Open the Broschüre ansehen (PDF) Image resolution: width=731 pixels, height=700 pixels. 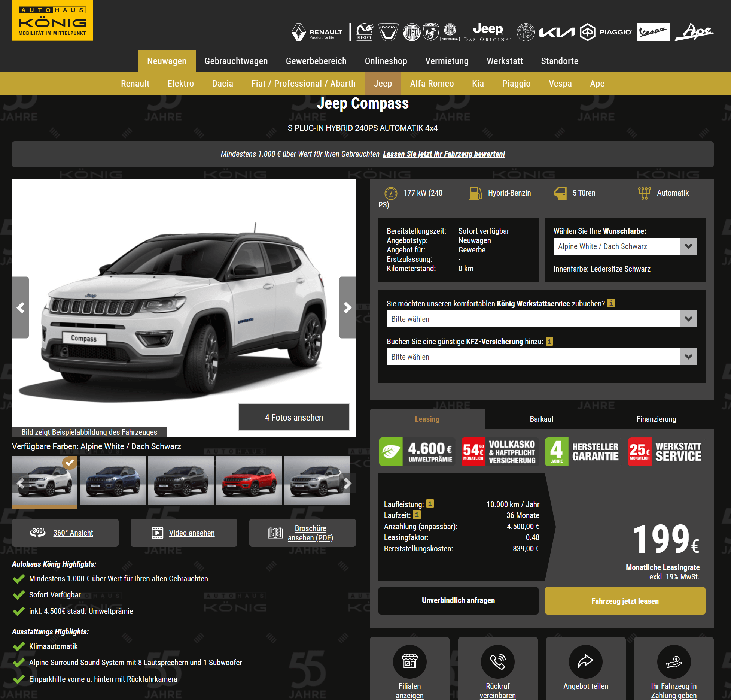tap(302, 533)
